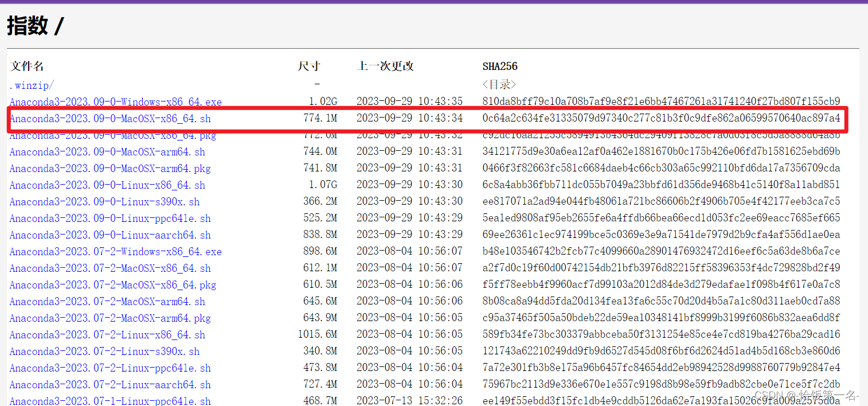Click the 898.6M size value
868x406 pixels.
320,251
